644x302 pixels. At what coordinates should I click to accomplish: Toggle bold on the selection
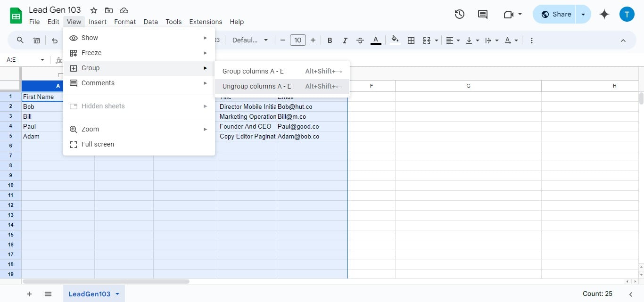pos(330,40)
